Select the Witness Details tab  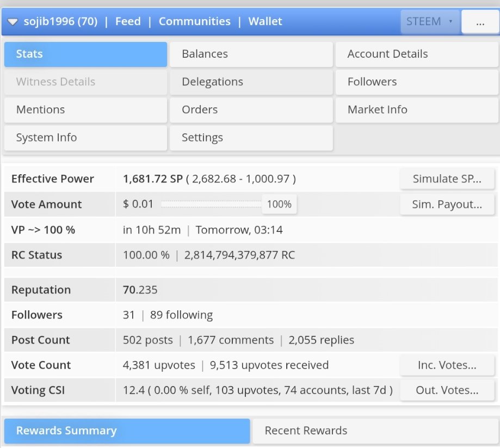click(85, 82)
